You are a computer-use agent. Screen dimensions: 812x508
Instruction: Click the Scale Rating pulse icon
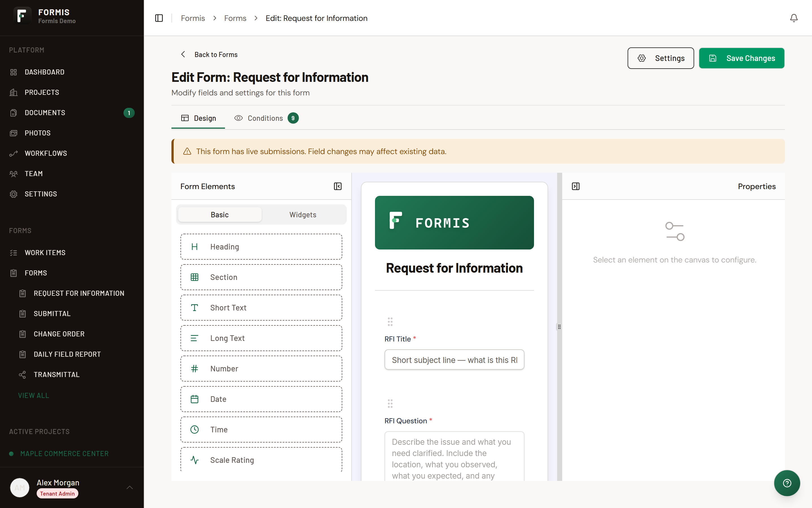click(x=195, y=460)
